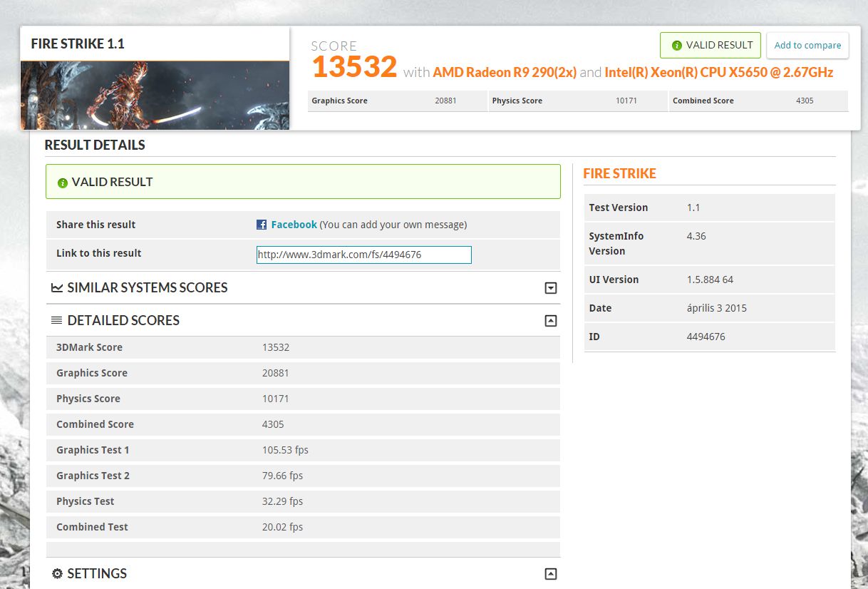868x589 pixels.
Task: Click the Fire Strike 1.1 title
Action: coord(78,43)
